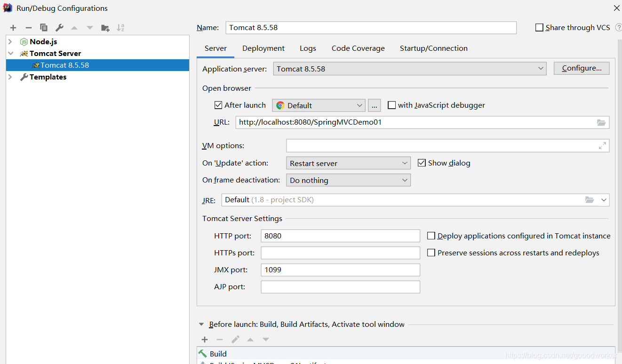This screenshot has width=622, height=364.
Task: Open Application server dropdown
Action: 410,69
